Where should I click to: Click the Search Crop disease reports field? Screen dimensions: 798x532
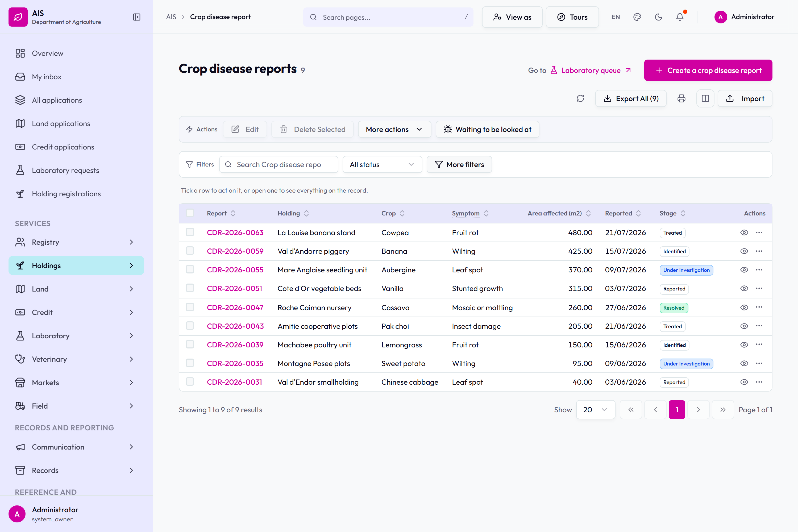tap(279, 165)
